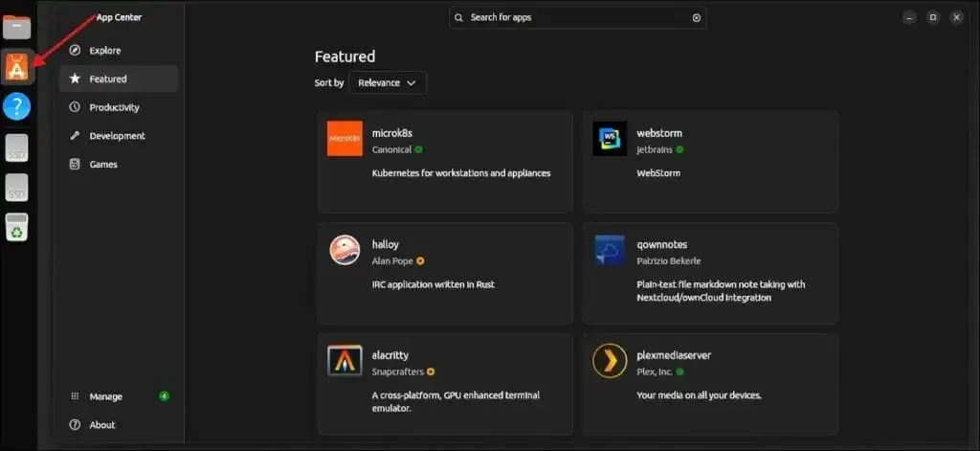Open the Development category
The height and width of the screenshot is (451, 980).
tap(118, 136)
